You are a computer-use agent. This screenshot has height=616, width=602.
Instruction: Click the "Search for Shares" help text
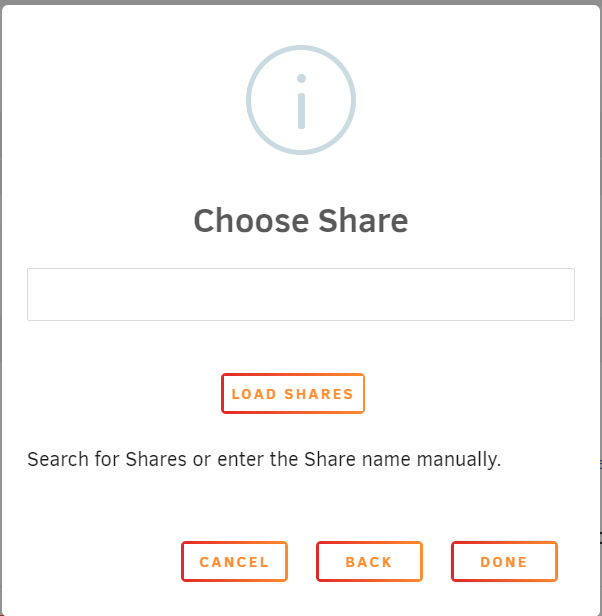(x=107, y=459)
